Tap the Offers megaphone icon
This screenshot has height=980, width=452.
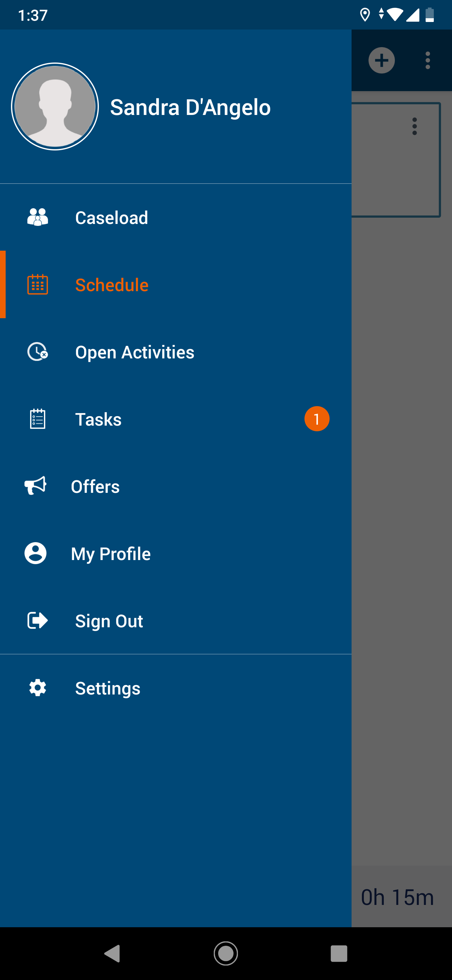click(x=35, y=486)
